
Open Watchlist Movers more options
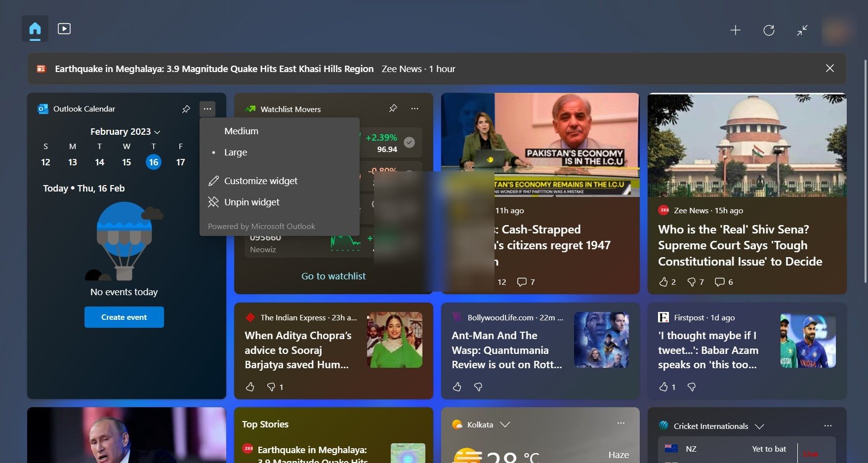point(414,108)
